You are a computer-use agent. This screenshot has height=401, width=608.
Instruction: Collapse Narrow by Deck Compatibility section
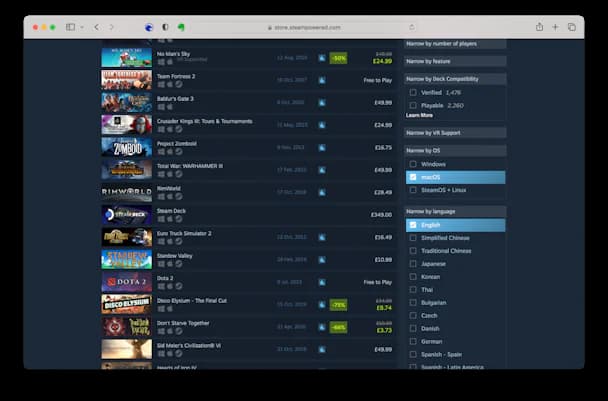pyautogui.click(x=455, y=79)
